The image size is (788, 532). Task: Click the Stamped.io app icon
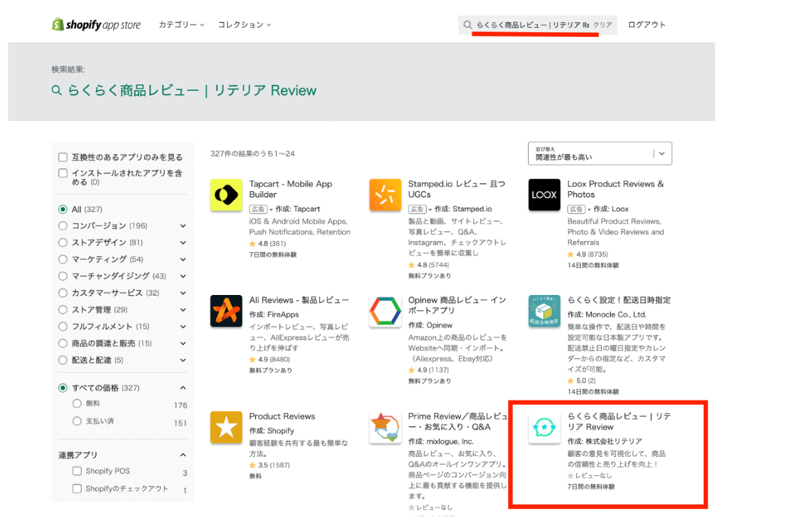(385, 195)
